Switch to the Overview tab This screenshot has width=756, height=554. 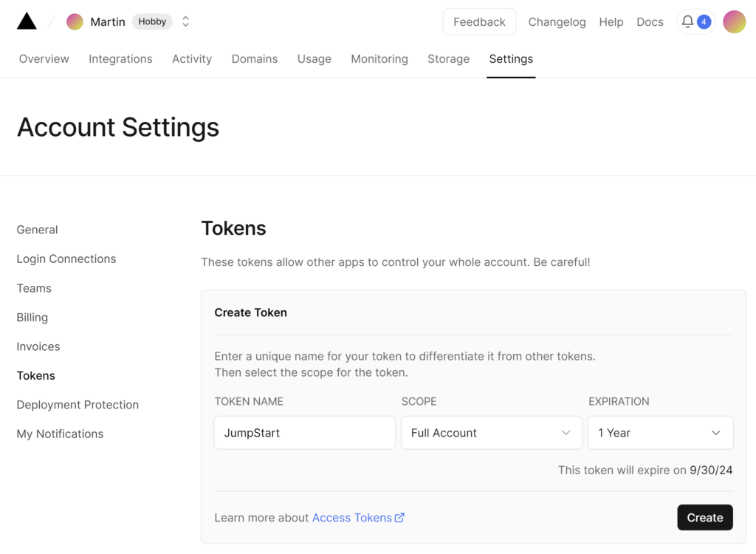(44, 58)
